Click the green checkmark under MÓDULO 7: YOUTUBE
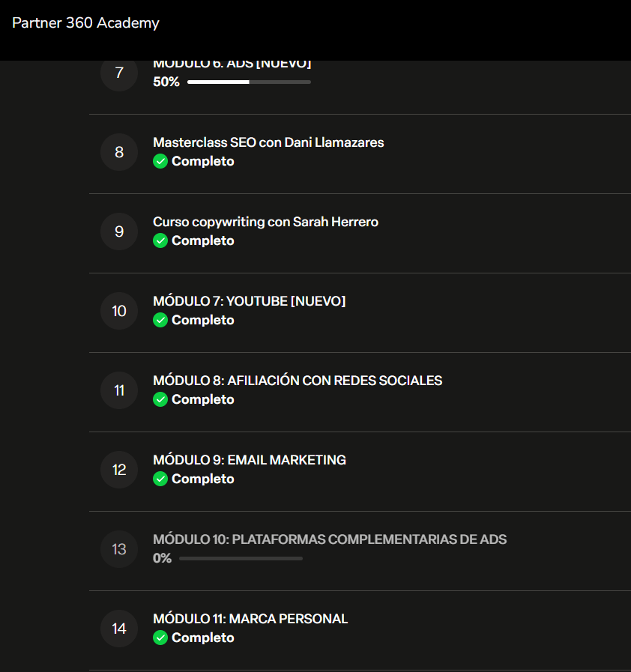 [160, 320]
